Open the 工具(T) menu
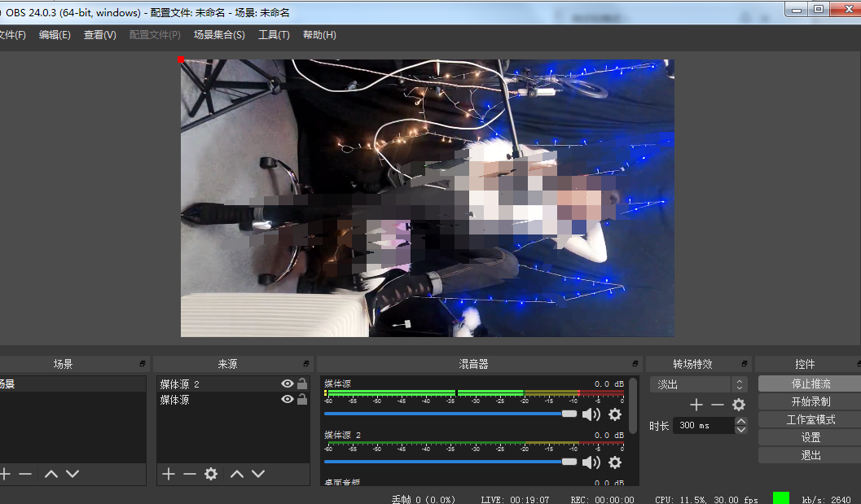 tap(274, 34)
